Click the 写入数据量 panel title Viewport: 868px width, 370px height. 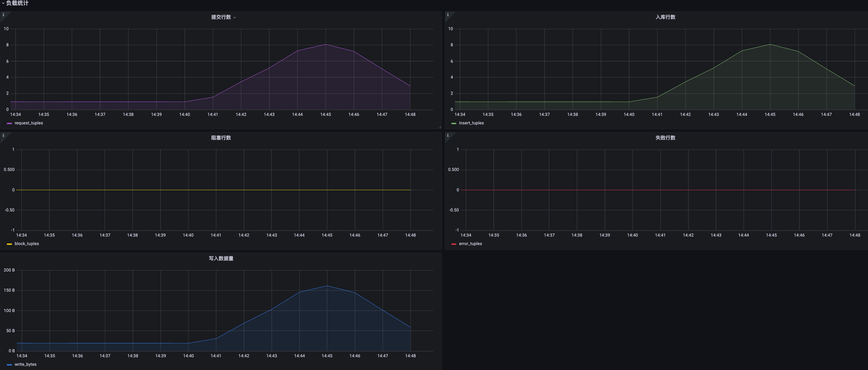(x=221, y=259)
